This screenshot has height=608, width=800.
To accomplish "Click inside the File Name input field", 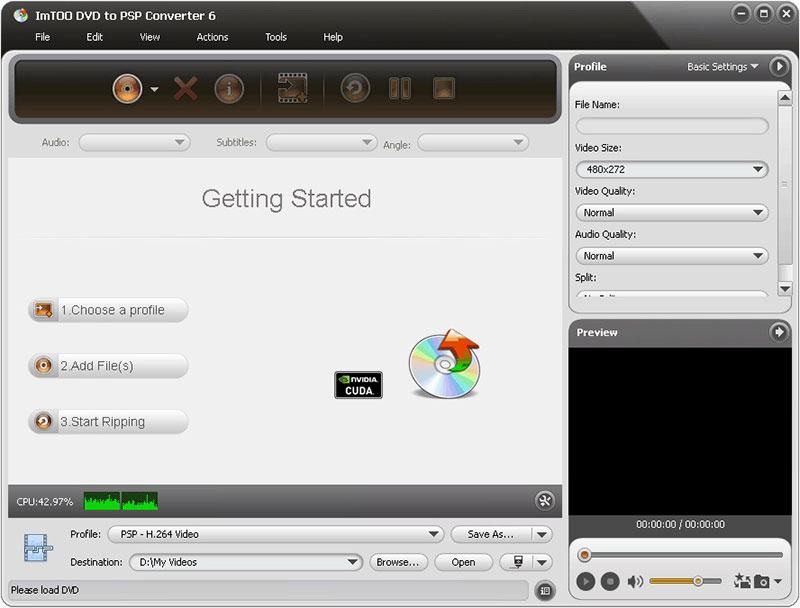I will point(671,124).
